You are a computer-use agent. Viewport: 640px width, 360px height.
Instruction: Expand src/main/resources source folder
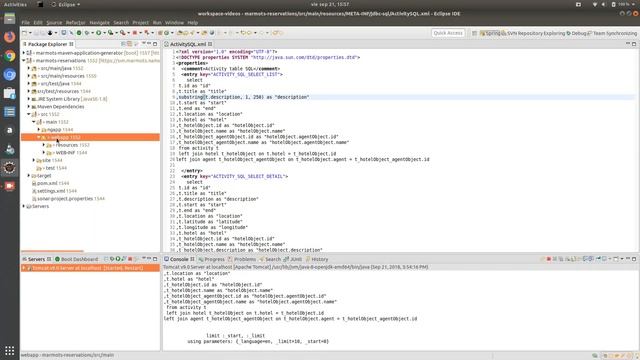(x=29, y=76)
